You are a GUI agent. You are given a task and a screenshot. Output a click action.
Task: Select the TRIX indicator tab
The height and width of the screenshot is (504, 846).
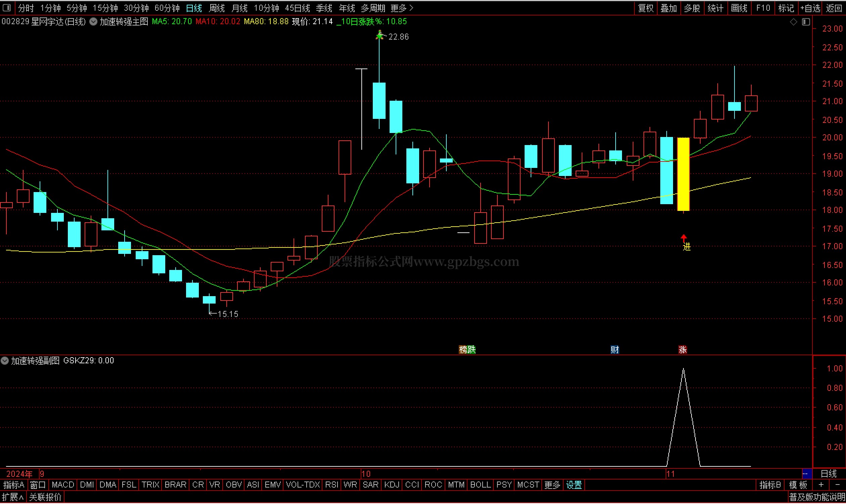150,485
